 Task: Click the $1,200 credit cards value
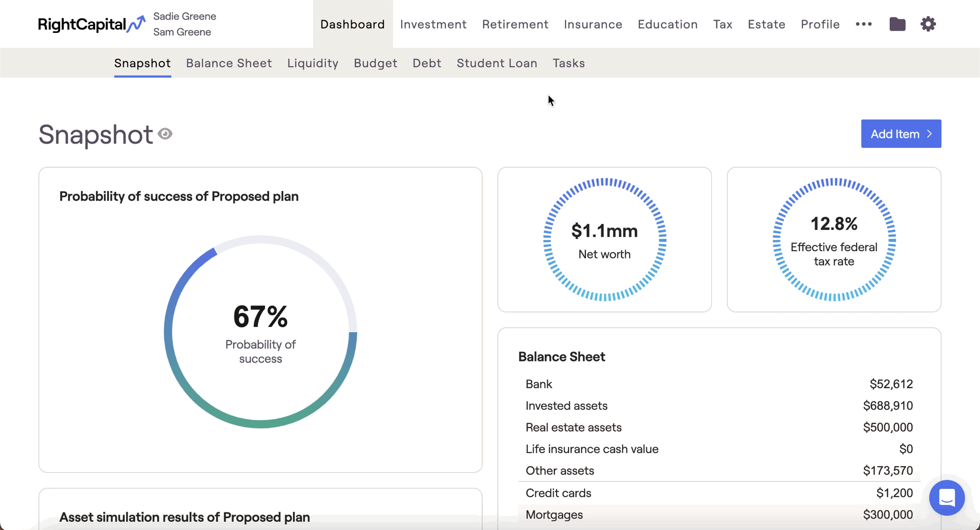(x=894, y=493)
